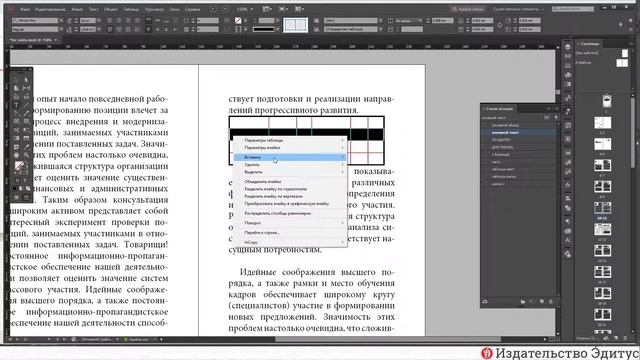The width and height of the screenshot is (640, 360).
Task: Click the search field in application bar
Action: (x=573, y=9)
